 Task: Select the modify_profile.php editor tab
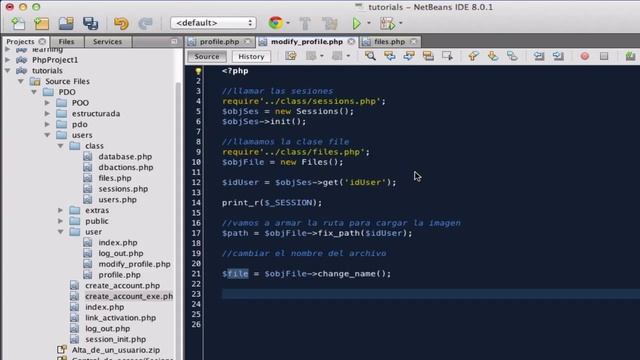[x=307, y=42]
